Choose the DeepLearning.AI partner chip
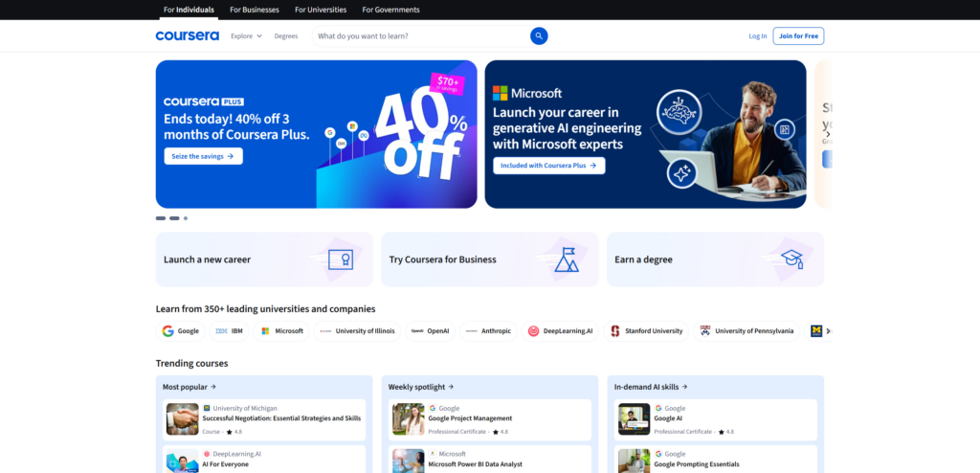The height and width of the screenshot is (473, 980). coord(561,331)
